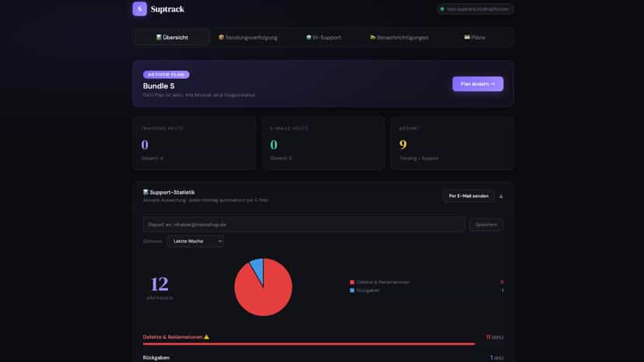Click the Suptrack brand name

pos(167,9)
